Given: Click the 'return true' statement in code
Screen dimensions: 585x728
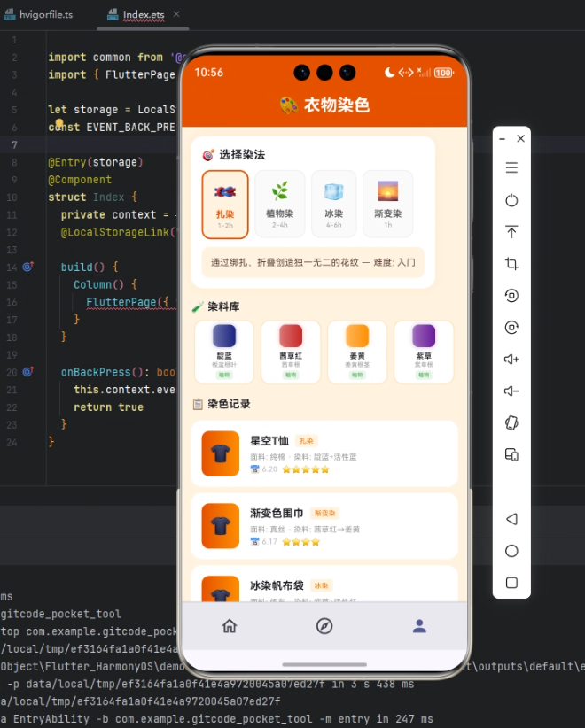Looking at the screenshot, I should pyautogui.click(x=108, y=407).
